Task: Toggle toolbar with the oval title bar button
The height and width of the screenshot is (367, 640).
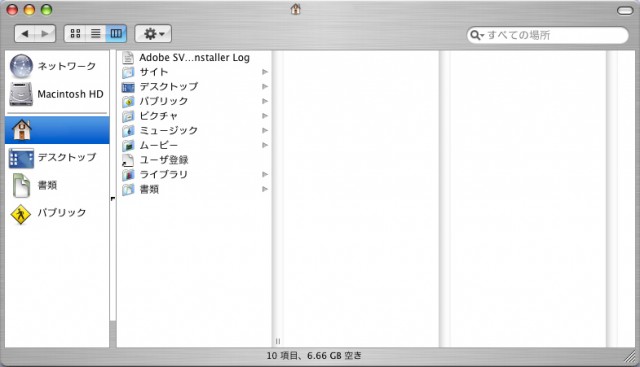Action: point(625,11)
